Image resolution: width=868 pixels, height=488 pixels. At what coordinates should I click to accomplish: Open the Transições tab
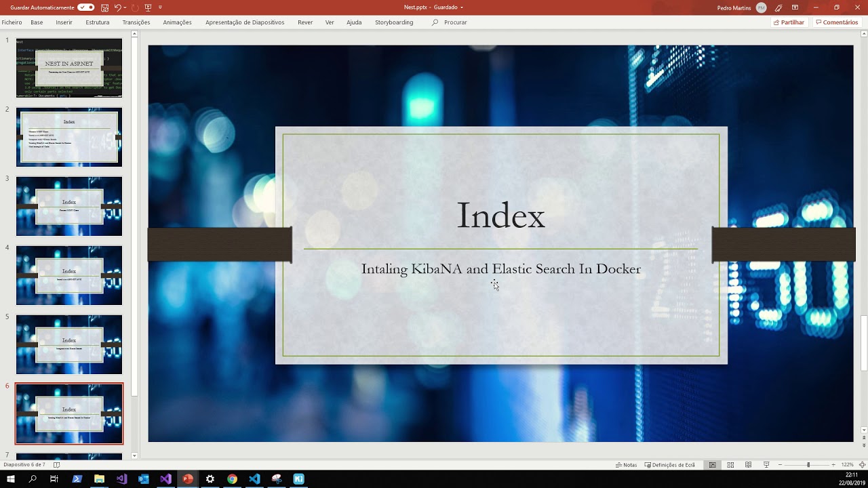[x=136, y=22]
